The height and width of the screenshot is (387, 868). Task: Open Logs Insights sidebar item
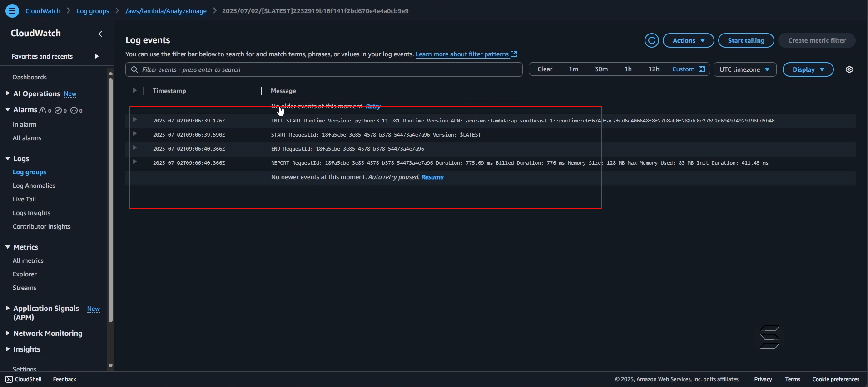(x=31, y=213)
